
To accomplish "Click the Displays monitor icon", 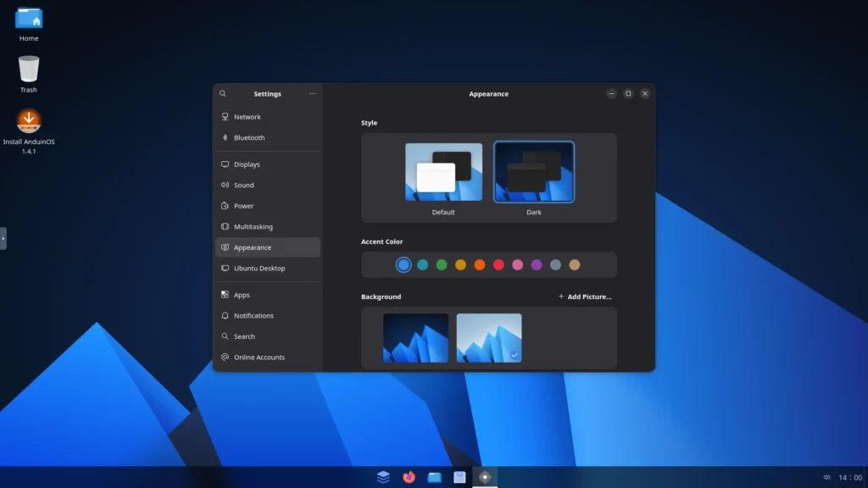I will (225, 164).
